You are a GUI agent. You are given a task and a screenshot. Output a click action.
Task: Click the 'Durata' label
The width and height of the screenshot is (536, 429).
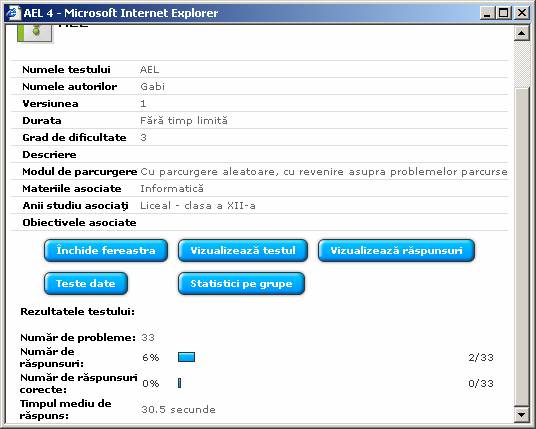[42, 121]
